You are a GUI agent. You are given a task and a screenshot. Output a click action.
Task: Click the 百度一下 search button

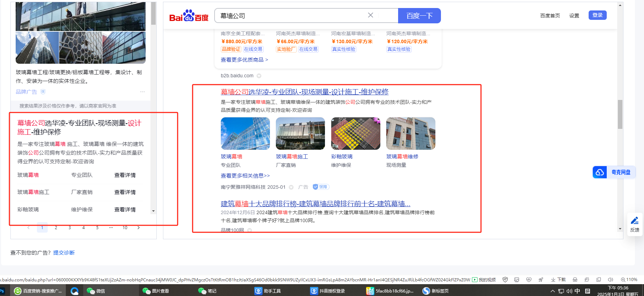point(419,16)
